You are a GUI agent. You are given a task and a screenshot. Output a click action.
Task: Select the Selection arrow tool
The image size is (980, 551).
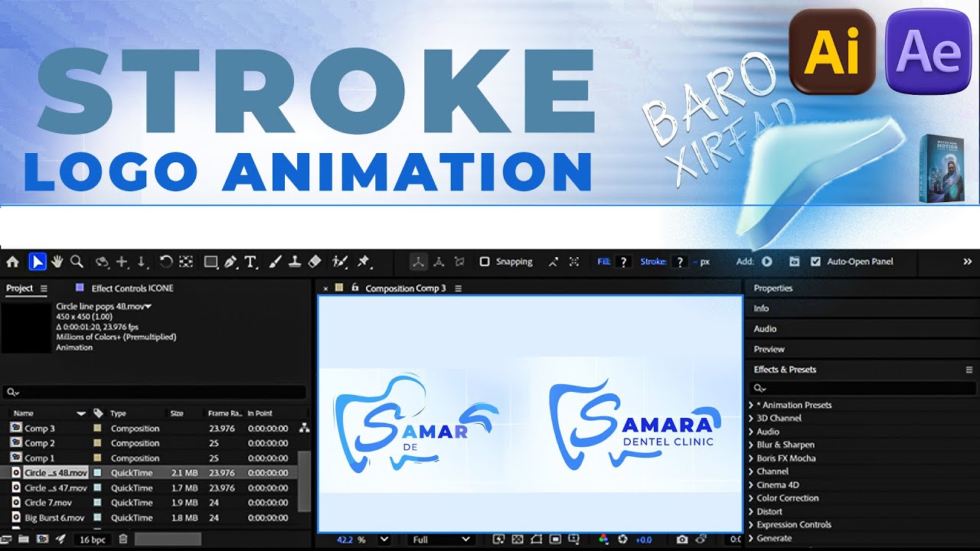click(37, 262)
